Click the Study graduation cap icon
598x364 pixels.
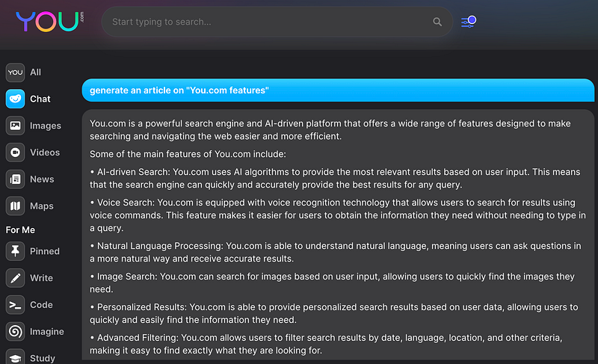click(15, 357)
